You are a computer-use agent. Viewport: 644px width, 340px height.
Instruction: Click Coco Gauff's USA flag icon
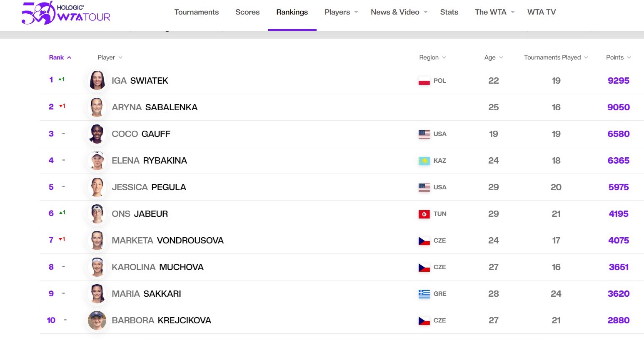coord(424,134)
